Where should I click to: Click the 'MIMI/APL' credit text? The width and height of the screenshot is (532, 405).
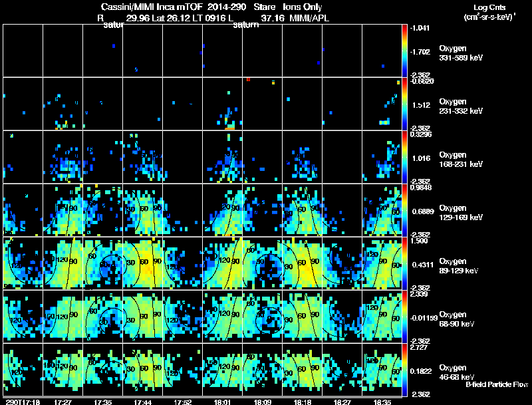click(309, 19)
